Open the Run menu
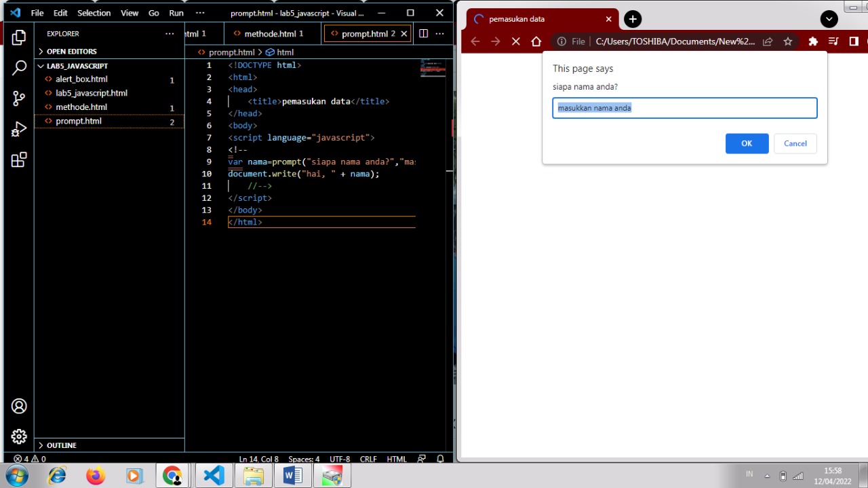The height and width of the screenshot is (488, 868). tap(176, 12)
